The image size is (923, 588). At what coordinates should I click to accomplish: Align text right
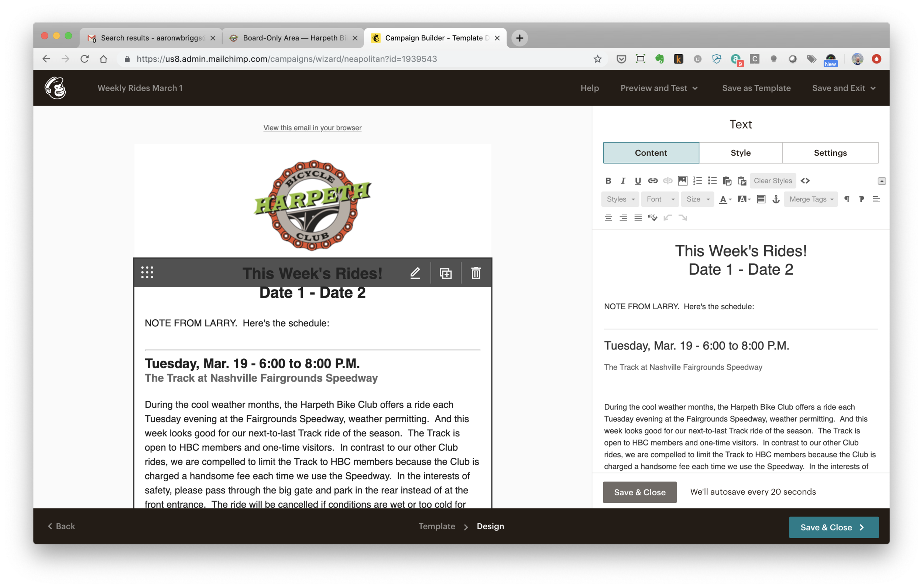point(623,218)
